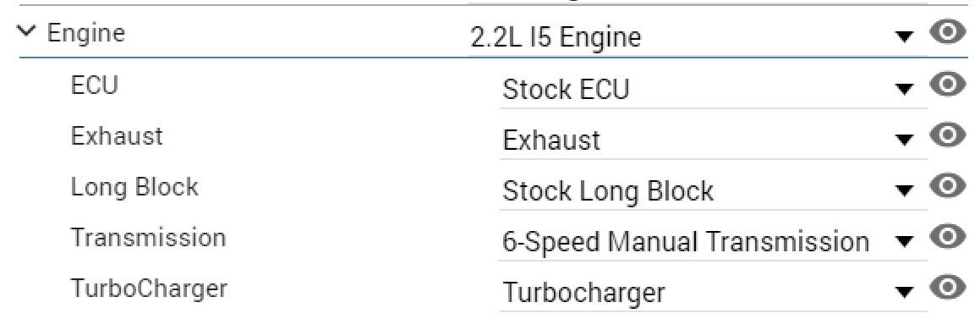Select the TurboCharger slot label
The height and width of the screenshot is (319, 980).
(149, 289)
